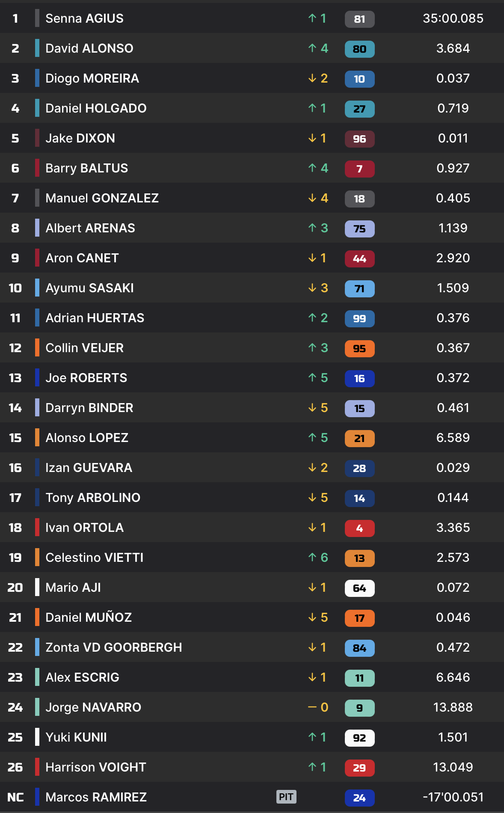Click the 13.888 gap for Jorge Navarro
504x813 pixels.
pyautogui.click(x=453, y=707)
